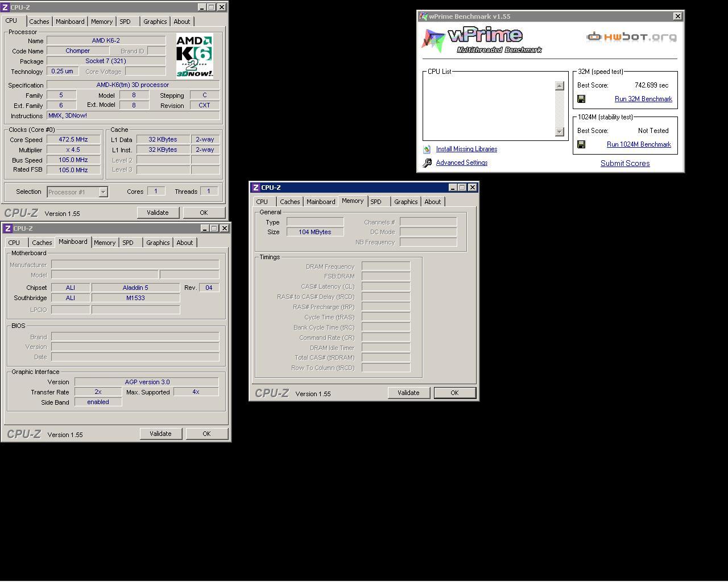Screen dimensions: 728x582
Task: Click the wPrime logo image
Action: (x=481, y=40)
